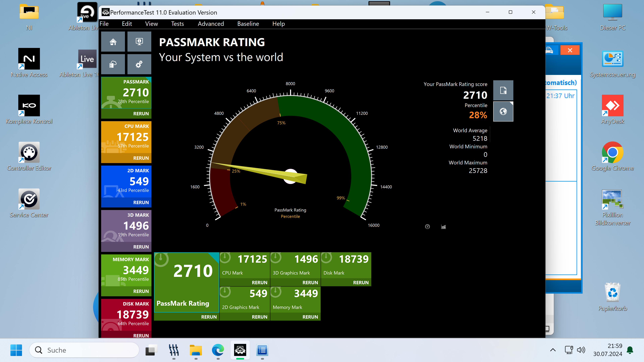Open Microsoft Edge from taskbar
This screenshot has height=362, width=644.
click(218, 350)
